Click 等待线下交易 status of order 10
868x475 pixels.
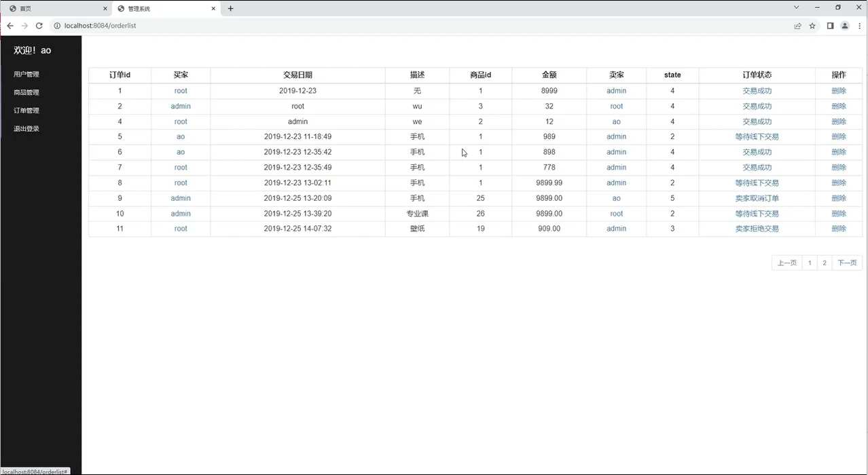[757, 214]
